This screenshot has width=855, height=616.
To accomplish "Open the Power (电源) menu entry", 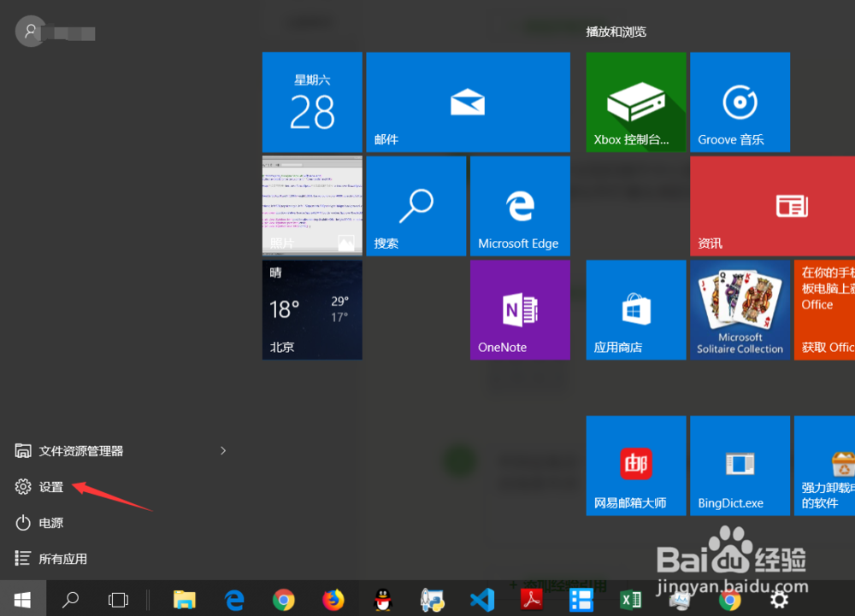I will pyautogui.click(x=39, y=523).
